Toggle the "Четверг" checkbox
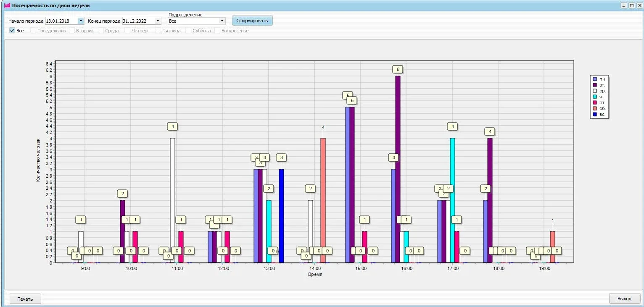Screen dimensions: 644x307 click(127, 31)
